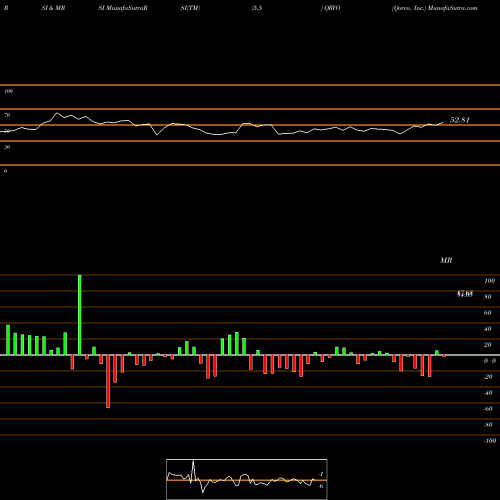This screenshot has width=500, height=500.
Task: Click the MR axis label -60
Action: pyautogui.click(x=488, y=409)
